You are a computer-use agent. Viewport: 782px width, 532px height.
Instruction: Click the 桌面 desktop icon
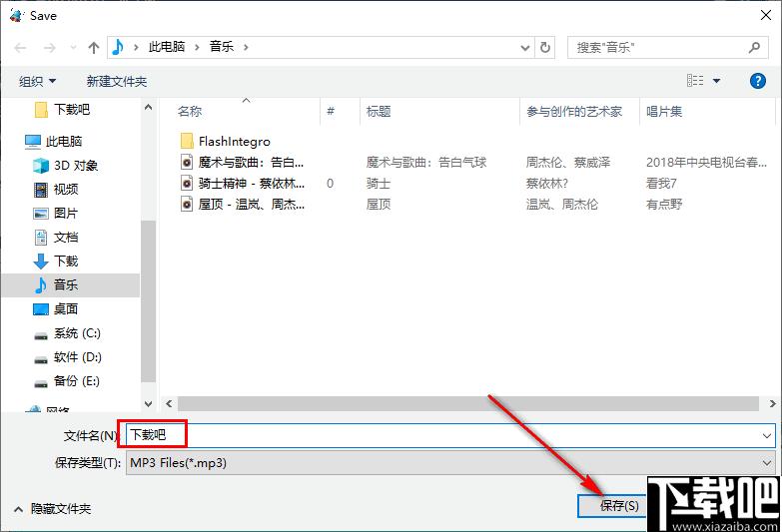[x=40, y=309]
